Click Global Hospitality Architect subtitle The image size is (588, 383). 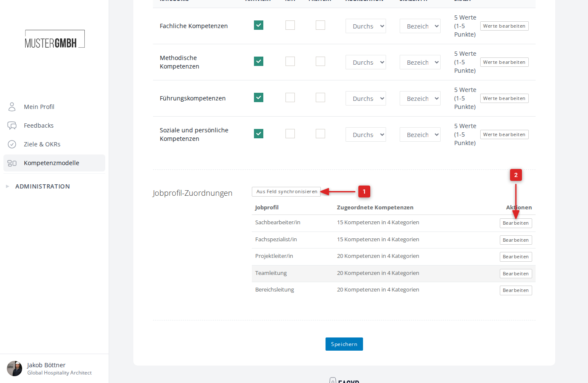tap(60, 373)
